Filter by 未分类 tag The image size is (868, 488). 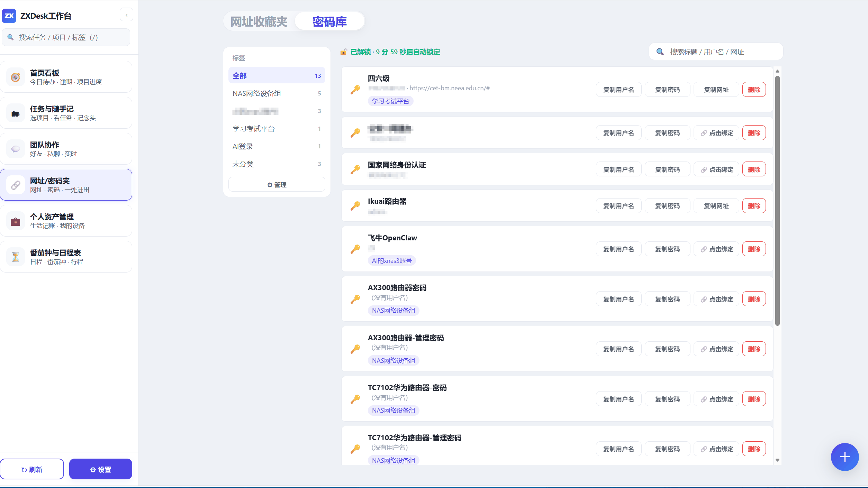coord(277,164)
